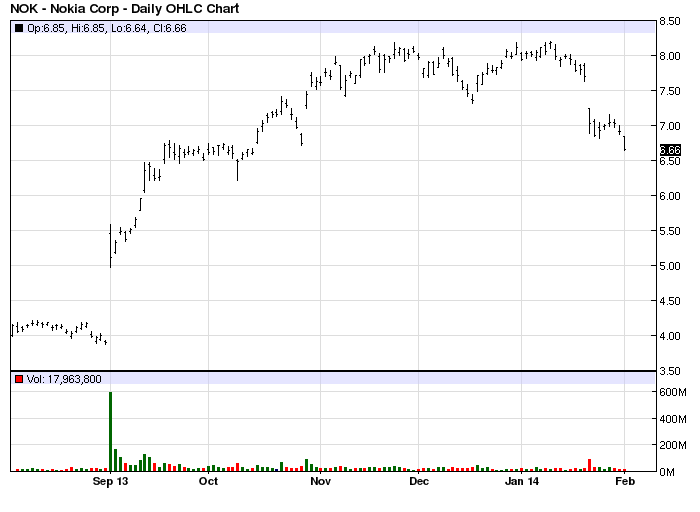Click the last OHLC price bar near 6.66
The width and height of the screenshot is (700, 512).
click(x=625, y=143)
